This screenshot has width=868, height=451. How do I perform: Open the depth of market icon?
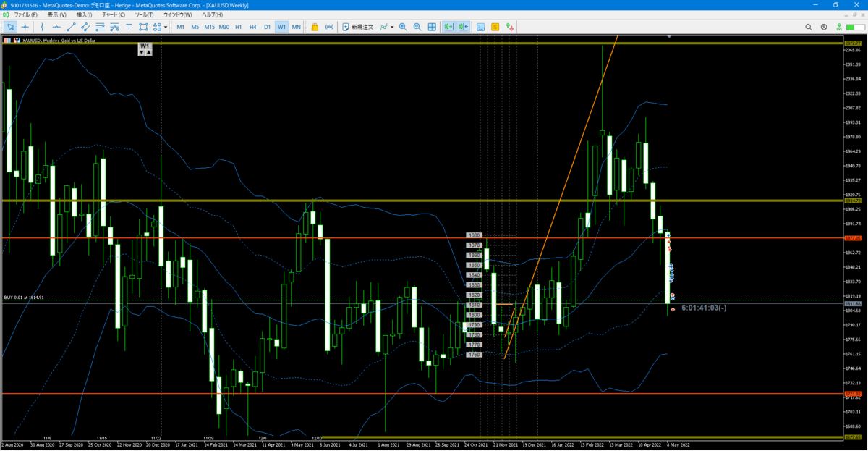pyautogui.click(x=480, y=27)
